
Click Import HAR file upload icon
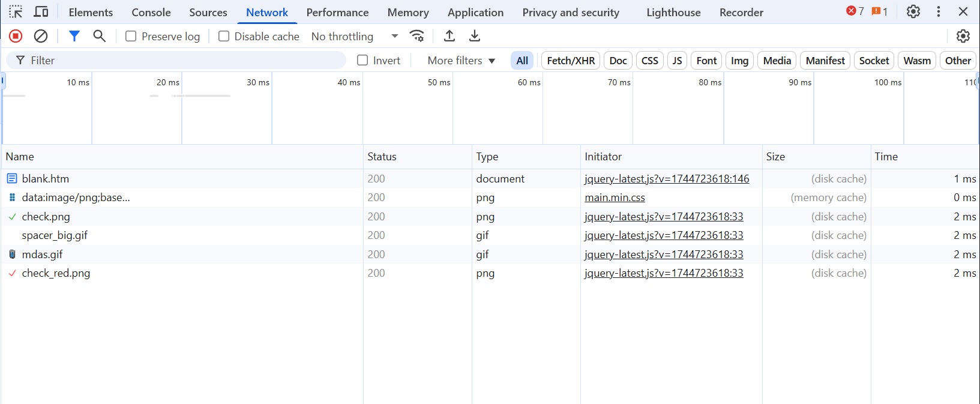pos(449,36)
